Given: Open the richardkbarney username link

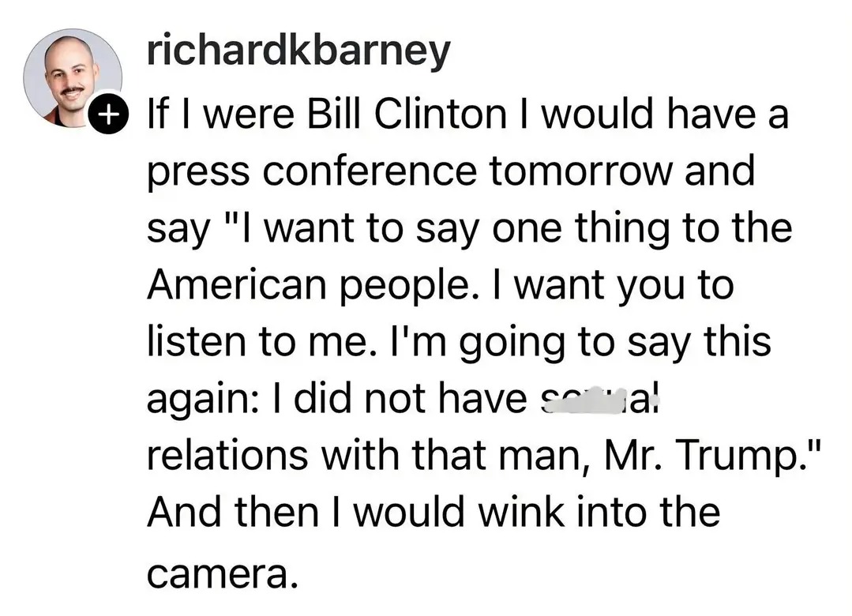Looking at the screenshot, I should pyautogui.click(x=298, y=51).
